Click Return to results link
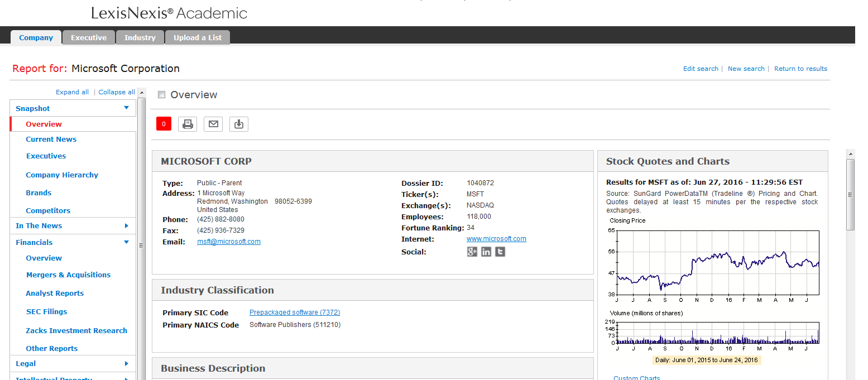 800,69
